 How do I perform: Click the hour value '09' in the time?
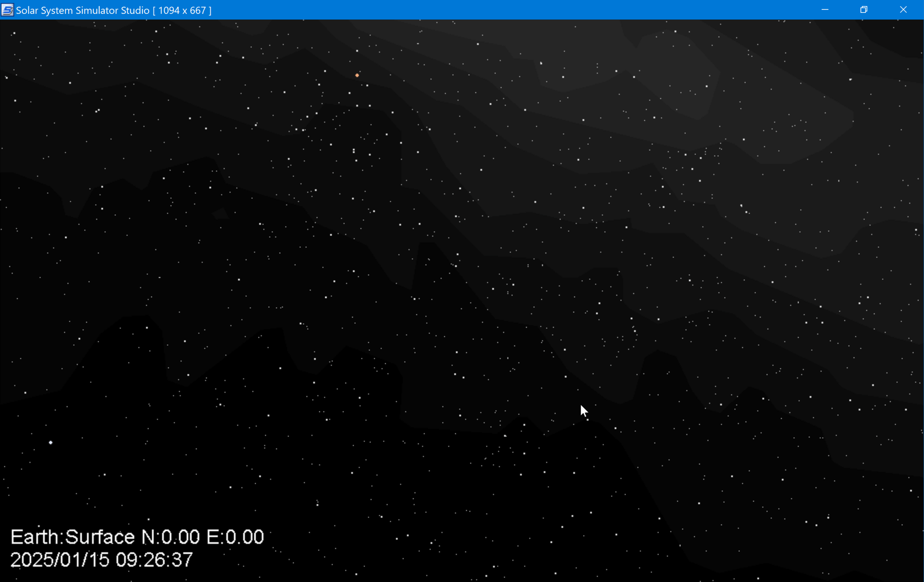click(126, 560)
